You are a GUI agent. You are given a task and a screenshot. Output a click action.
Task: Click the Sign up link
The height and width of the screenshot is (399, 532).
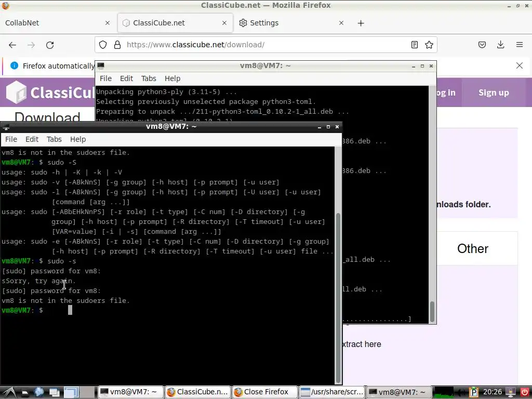pos(494,92)
